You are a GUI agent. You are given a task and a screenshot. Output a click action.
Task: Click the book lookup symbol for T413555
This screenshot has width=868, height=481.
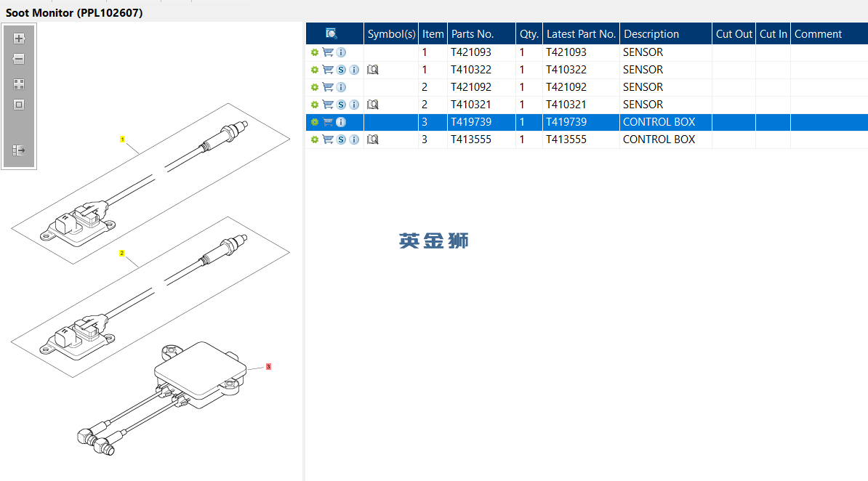pos(372,140)
